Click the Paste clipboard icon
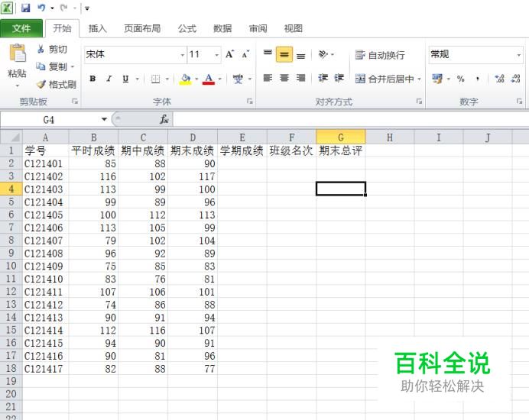529x420 pixels. pyautogui.click(x=18, y=53)
